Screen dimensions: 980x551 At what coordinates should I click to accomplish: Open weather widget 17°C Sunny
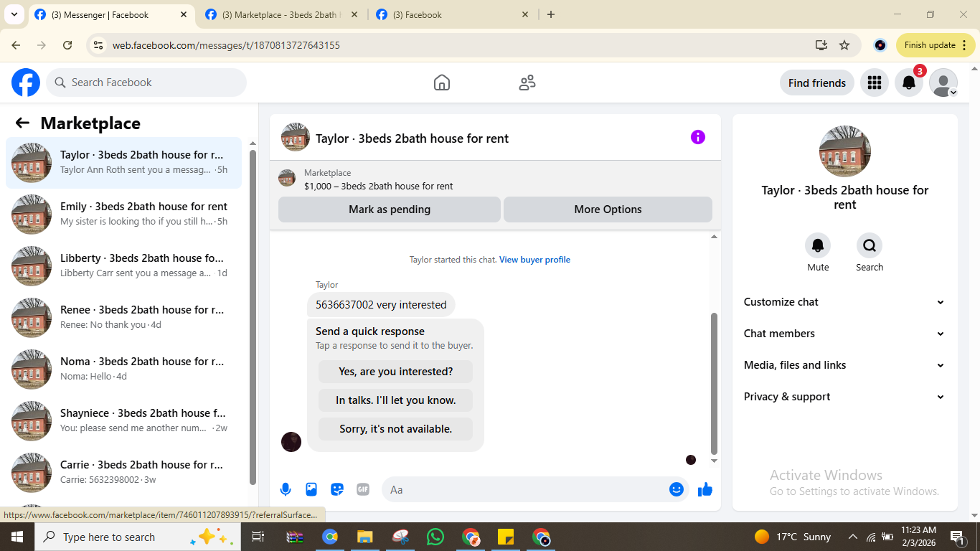tap(793, 537)
